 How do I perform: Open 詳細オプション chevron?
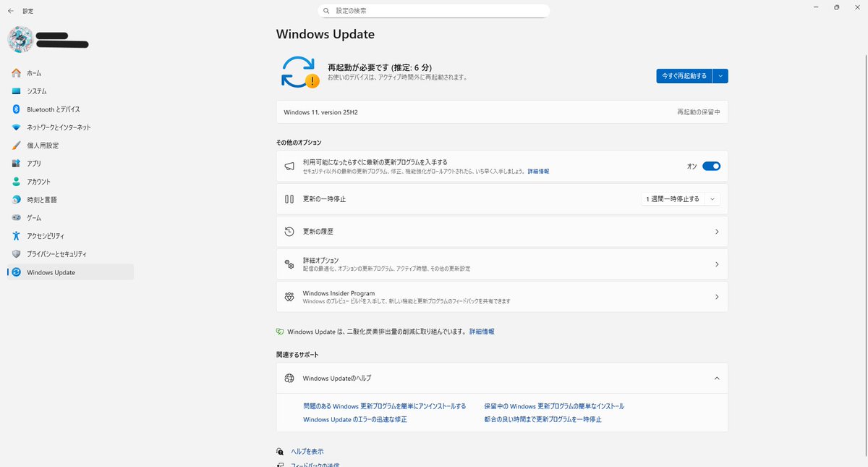coord(717,264)
